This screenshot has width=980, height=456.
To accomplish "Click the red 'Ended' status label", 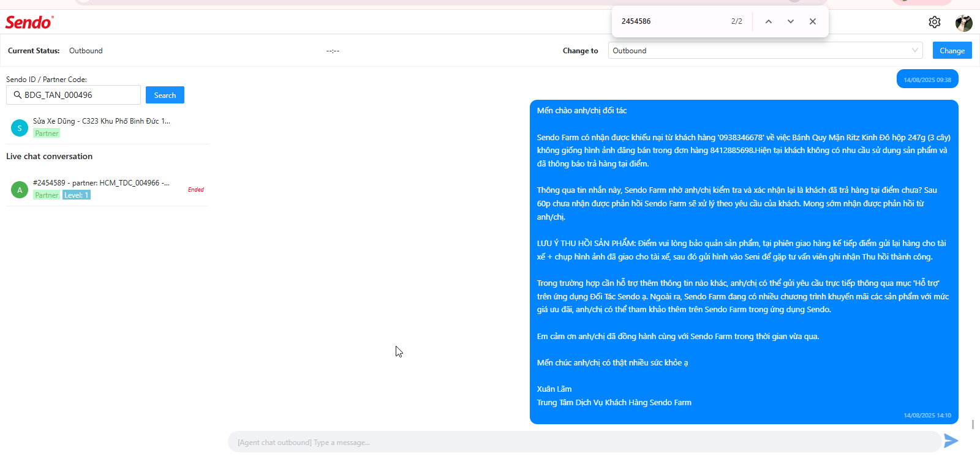I will [196, 190].
